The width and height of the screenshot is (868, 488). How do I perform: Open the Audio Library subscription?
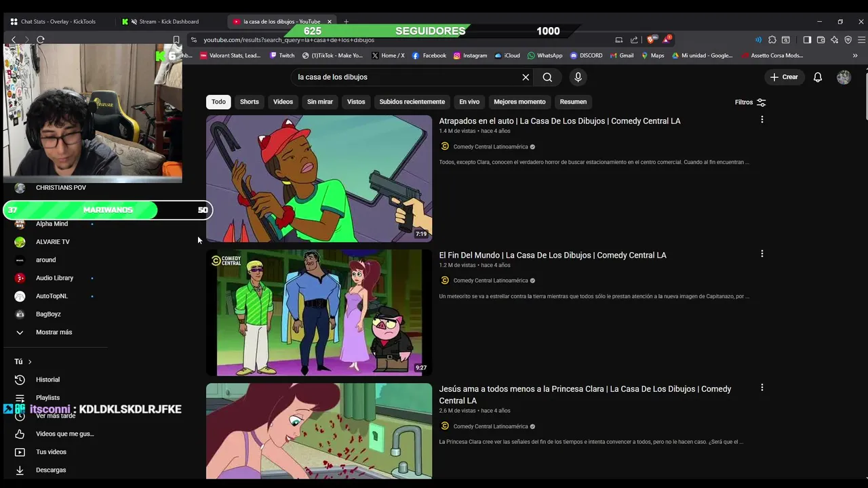(54, 278)
